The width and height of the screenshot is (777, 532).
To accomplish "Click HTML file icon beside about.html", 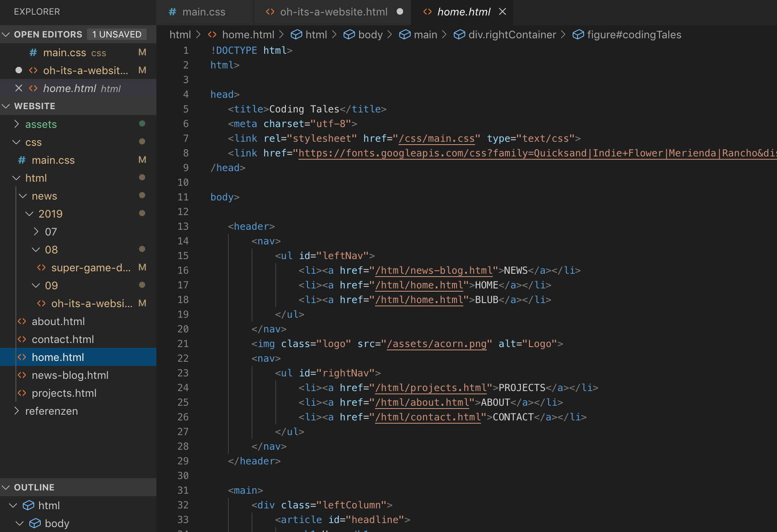I will [22, 321].
